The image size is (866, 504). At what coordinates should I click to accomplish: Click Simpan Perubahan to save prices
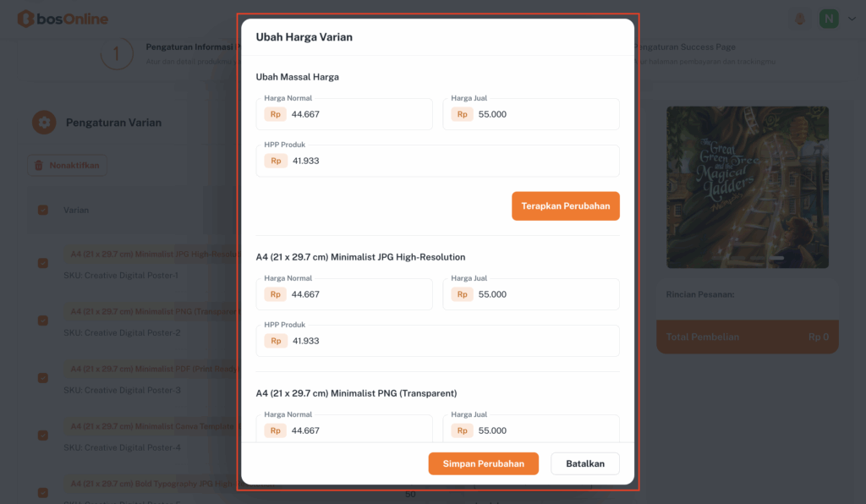pos(483,463)
